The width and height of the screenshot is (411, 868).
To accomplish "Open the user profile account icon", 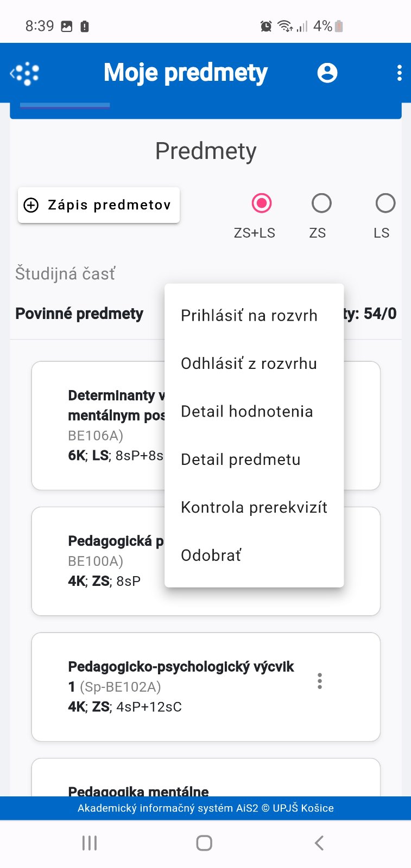I will [x=327, y=73].
